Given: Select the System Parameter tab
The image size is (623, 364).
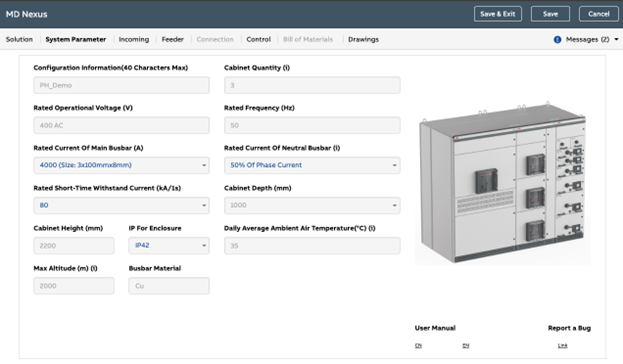Looking at the screenshot, I should [x=75, y=39].
